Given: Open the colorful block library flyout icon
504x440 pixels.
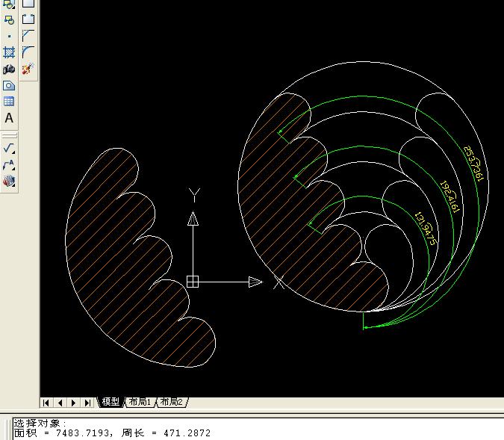Looking at the screenshot, I should point(9,181).
